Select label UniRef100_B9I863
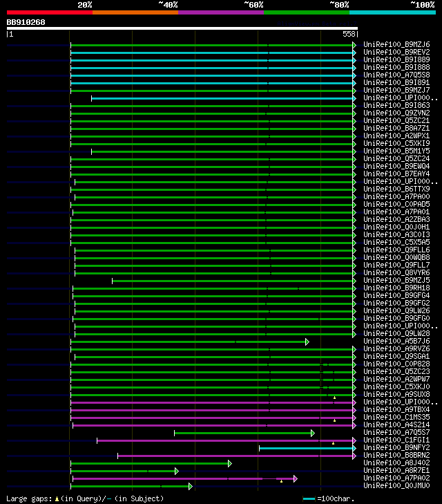 click(396, 105)
